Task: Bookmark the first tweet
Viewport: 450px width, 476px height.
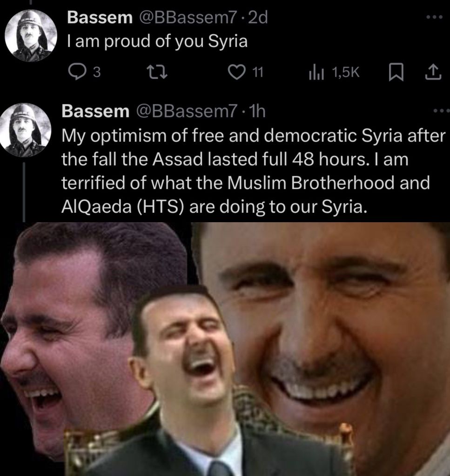Action: pos(396,73)
